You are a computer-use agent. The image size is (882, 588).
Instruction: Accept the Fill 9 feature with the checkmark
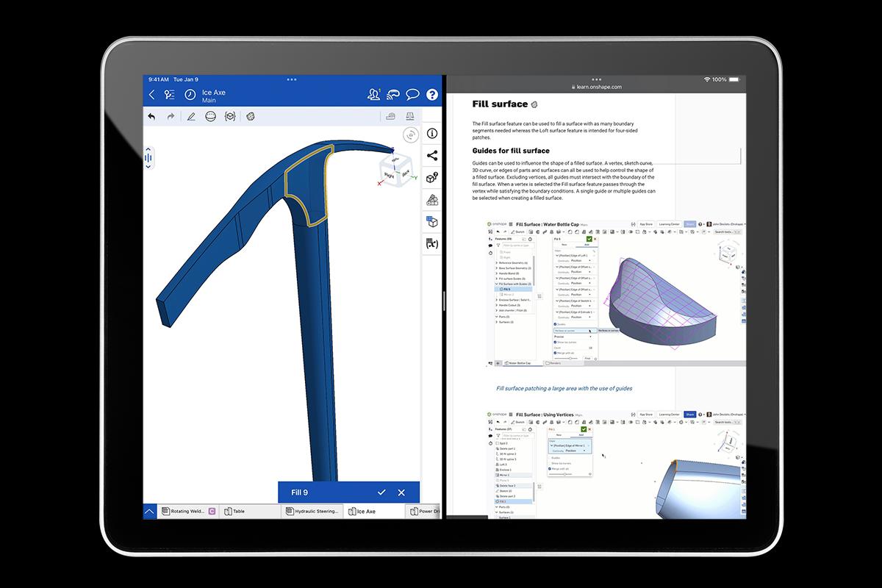381,492
